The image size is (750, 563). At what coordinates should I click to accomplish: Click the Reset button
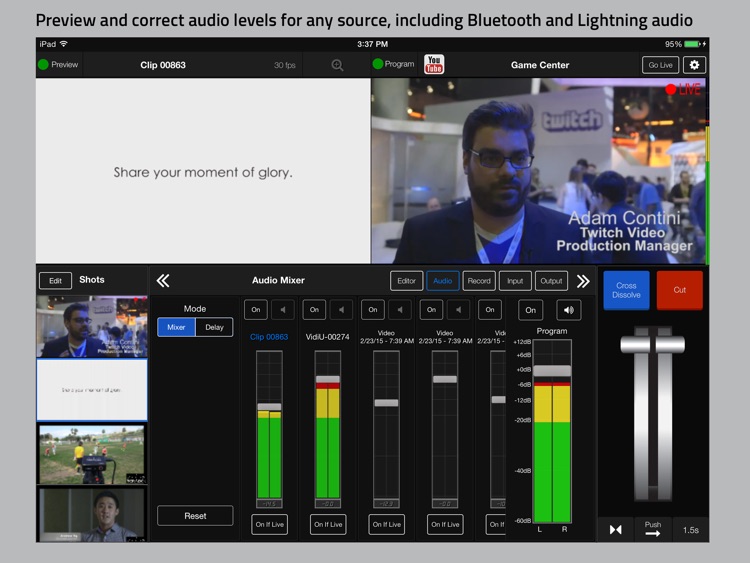coord(195,516)
